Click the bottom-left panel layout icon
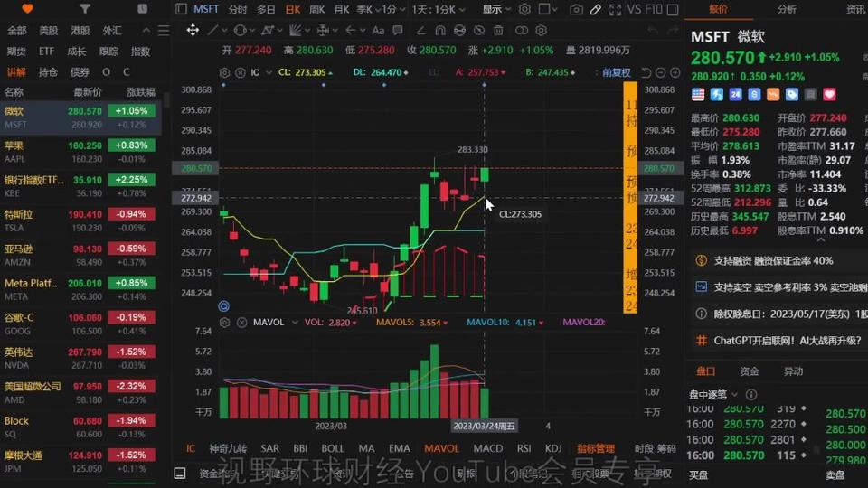The height and width of the screenshot is (488, 868). tap(180, 473)
